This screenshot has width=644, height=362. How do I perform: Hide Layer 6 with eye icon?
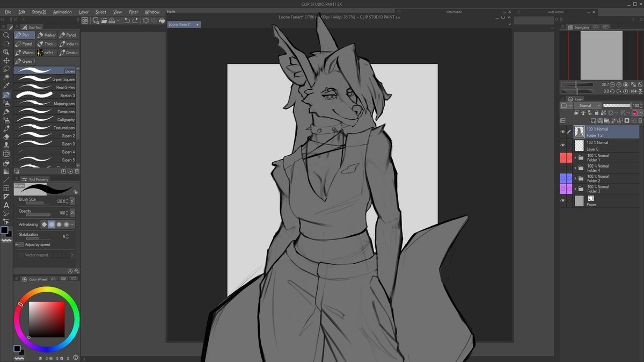coord(563,145)
